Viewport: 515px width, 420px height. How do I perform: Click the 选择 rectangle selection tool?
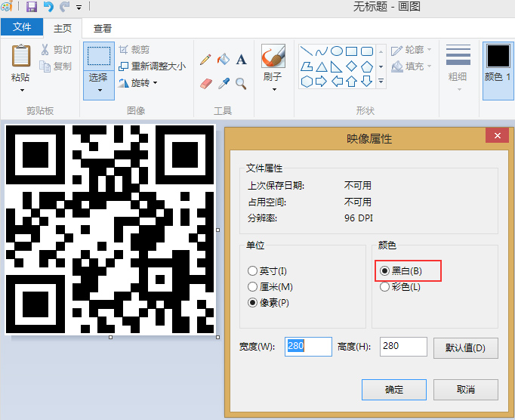(x=98, y=56)
